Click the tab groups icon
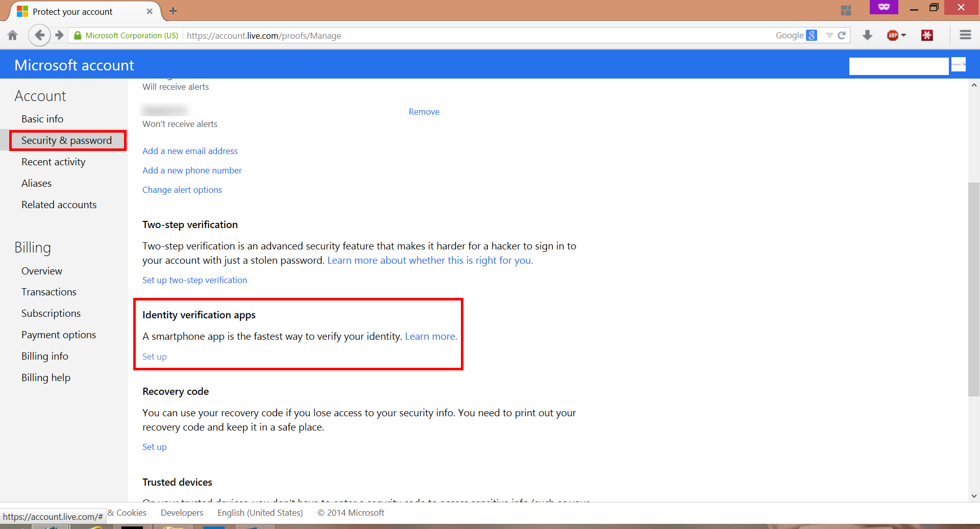The image size is (980, 529). [x=846, y=10]
